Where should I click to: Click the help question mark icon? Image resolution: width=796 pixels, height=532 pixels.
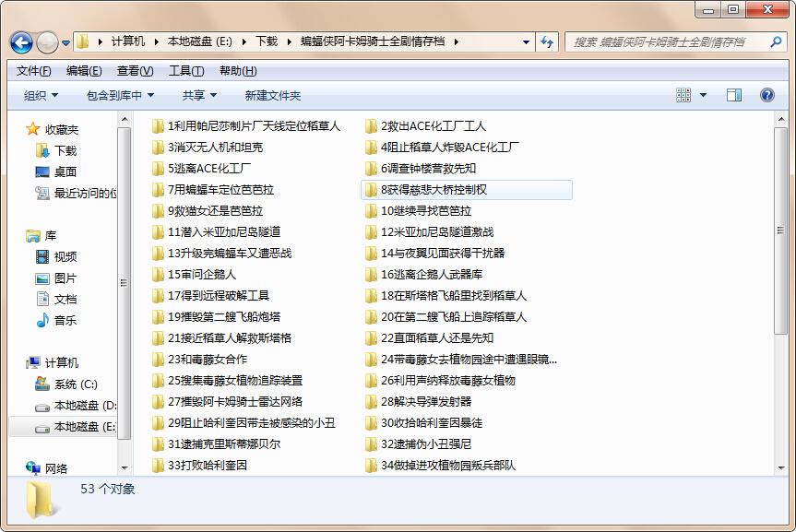767,95
